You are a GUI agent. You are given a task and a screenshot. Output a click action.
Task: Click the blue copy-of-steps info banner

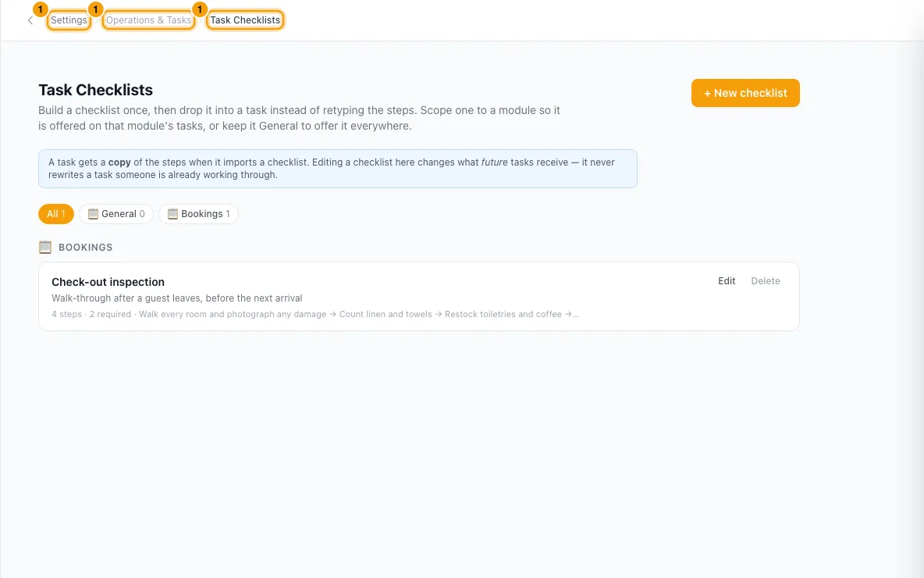click(x=338, y=169)
